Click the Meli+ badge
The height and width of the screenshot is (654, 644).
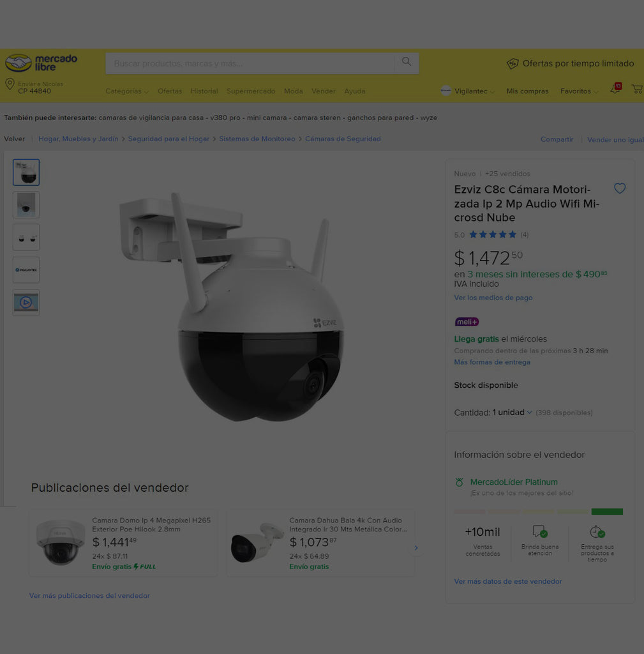pos(467,322)
